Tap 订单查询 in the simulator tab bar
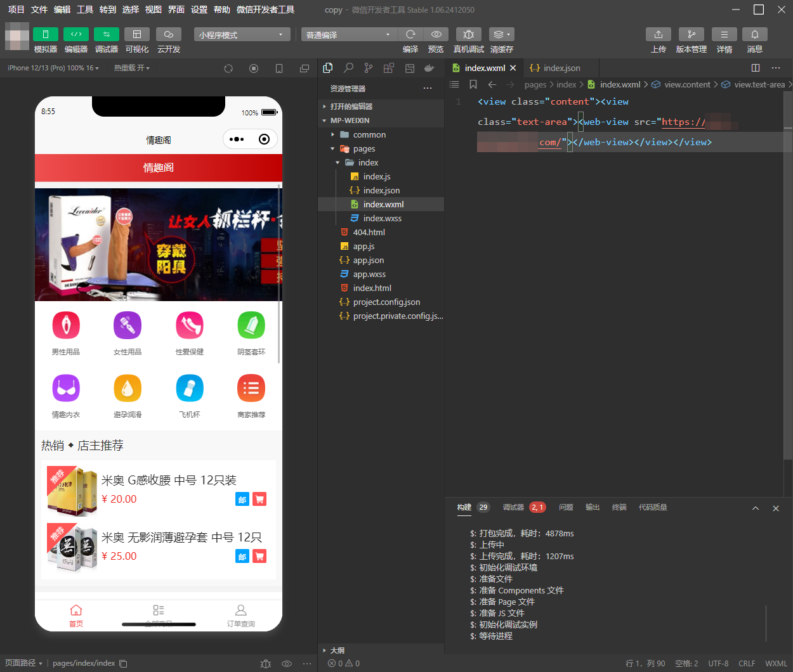The width and height of the screenshot is (793, 672). click(240, 615)
